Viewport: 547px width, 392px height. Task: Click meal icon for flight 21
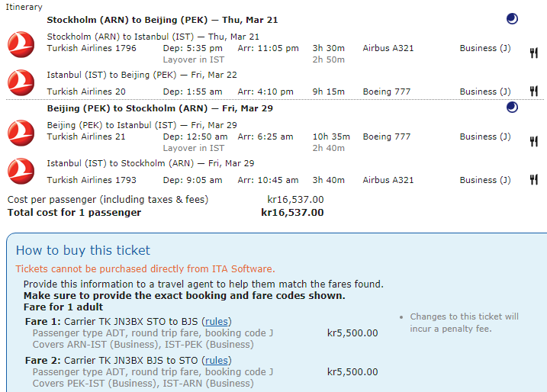[x=534, y=141]
